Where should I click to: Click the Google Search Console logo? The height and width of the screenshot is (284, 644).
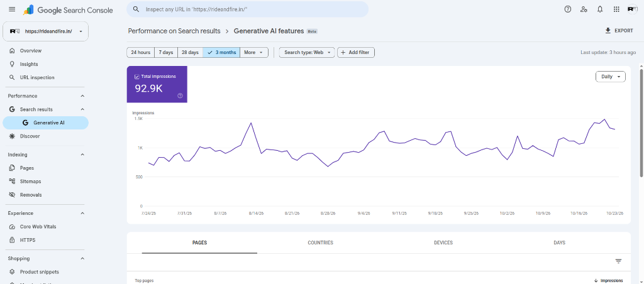68,10
